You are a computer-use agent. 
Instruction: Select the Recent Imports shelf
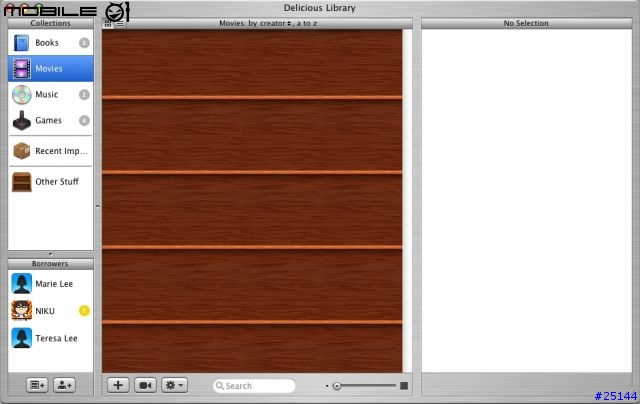(x=51, y=151)
